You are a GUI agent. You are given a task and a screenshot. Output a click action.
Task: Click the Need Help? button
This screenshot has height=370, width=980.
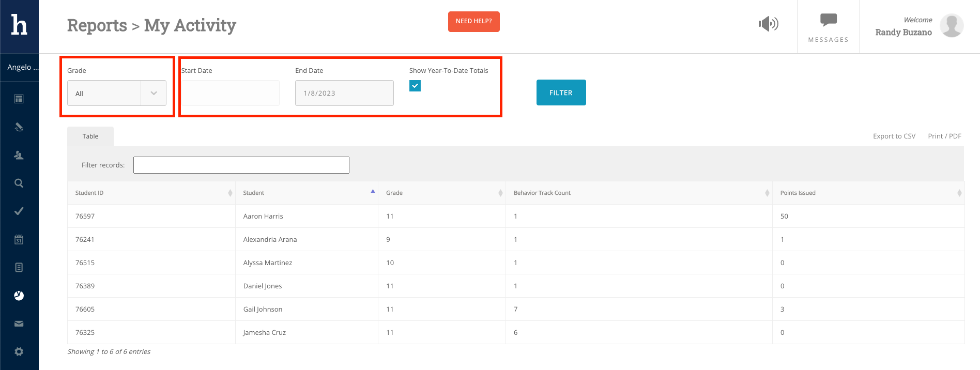473,22
